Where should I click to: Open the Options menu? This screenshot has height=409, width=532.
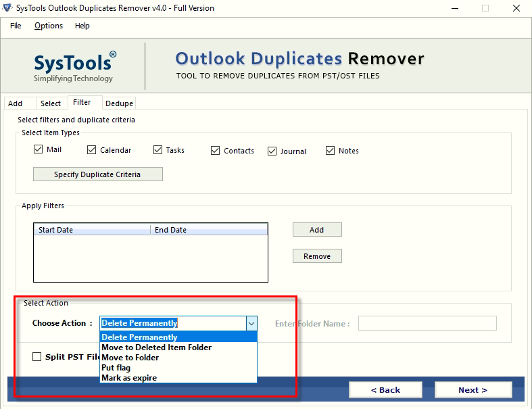point(49,26)
